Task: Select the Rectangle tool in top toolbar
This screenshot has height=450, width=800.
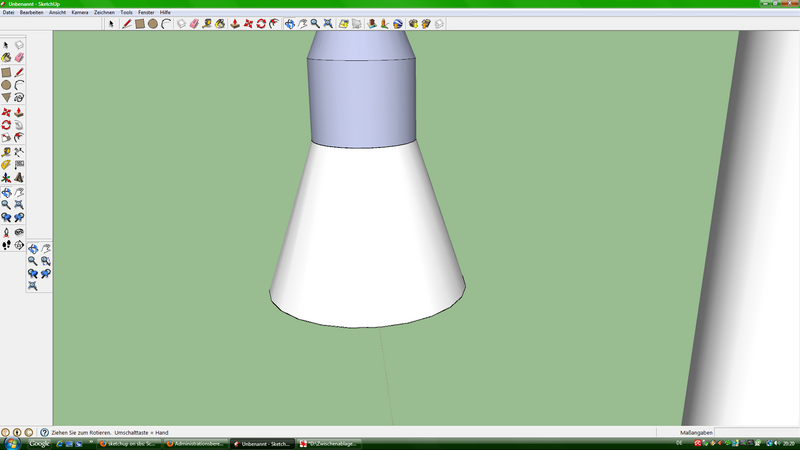Action: click(x=140, y=23)
